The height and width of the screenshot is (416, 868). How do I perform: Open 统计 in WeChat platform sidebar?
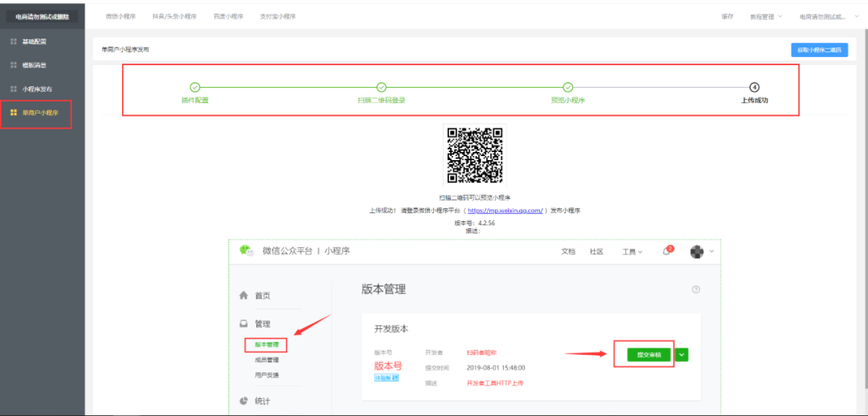pos(262,401)
